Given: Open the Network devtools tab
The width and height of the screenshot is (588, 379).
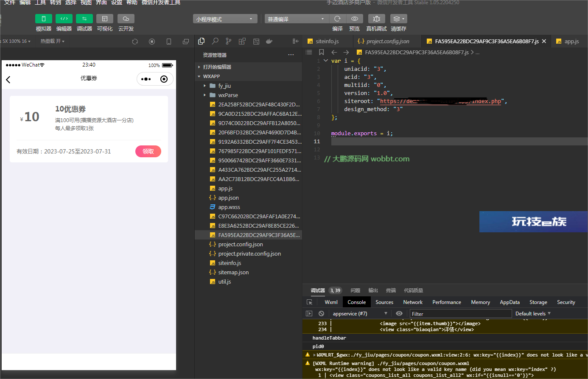Looking at the screenshot, I should pos(413,302).
